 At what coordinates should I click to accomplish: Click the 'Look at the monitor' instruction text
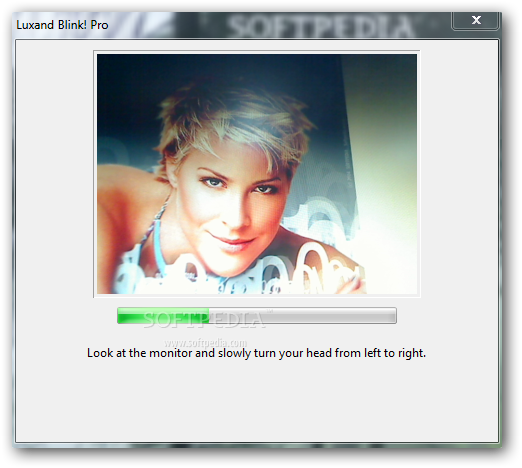click(x=256, y=353)
